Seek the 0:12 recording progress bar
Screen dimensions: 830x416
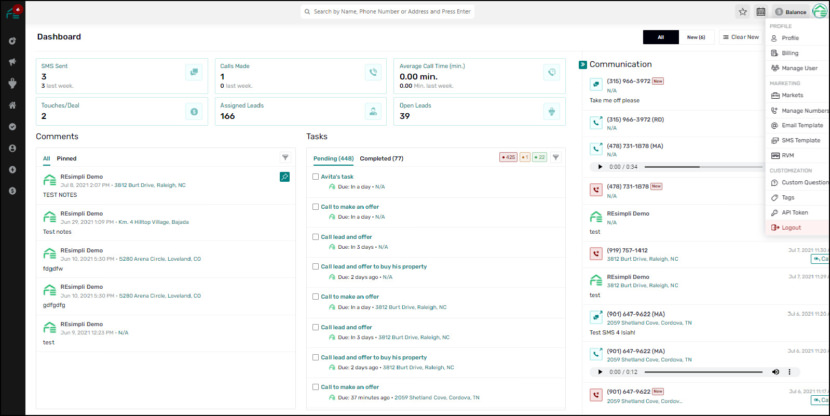703,372
